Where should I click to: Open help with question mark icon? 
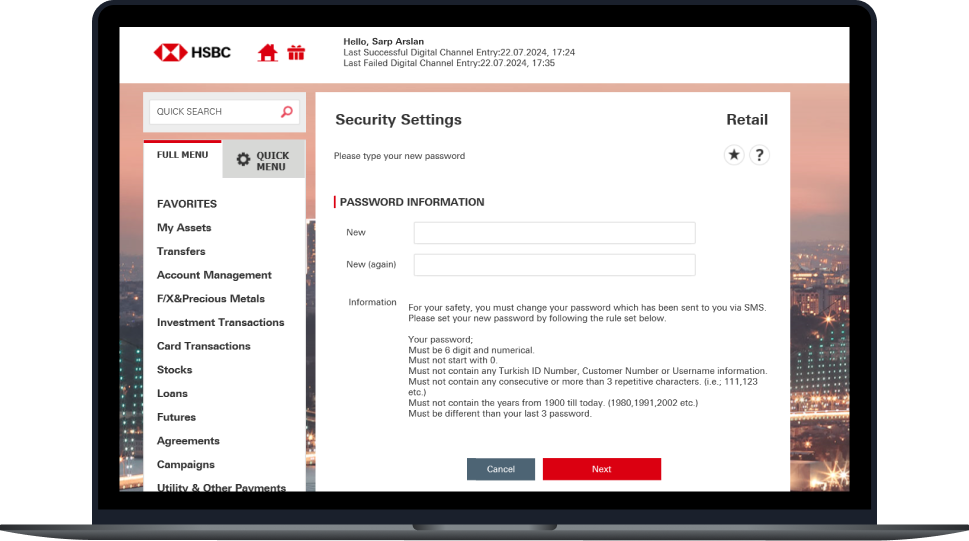click(759, 155)
